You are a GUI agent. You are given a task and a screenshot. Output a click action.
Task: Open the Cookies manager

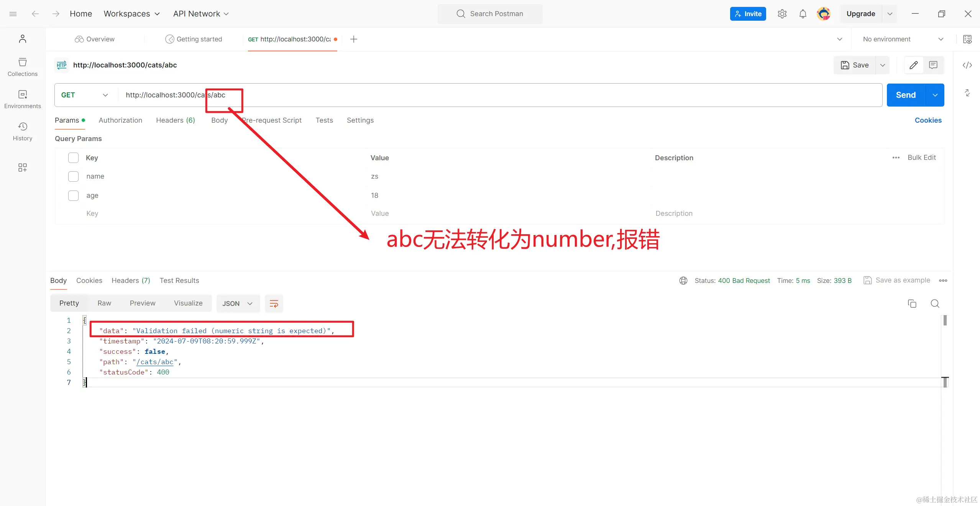pos(928,120)
